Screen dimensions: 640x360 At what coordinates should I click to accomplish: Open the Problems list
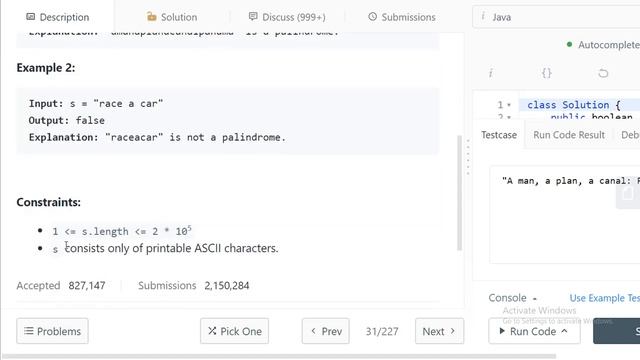tap(52, 331)
